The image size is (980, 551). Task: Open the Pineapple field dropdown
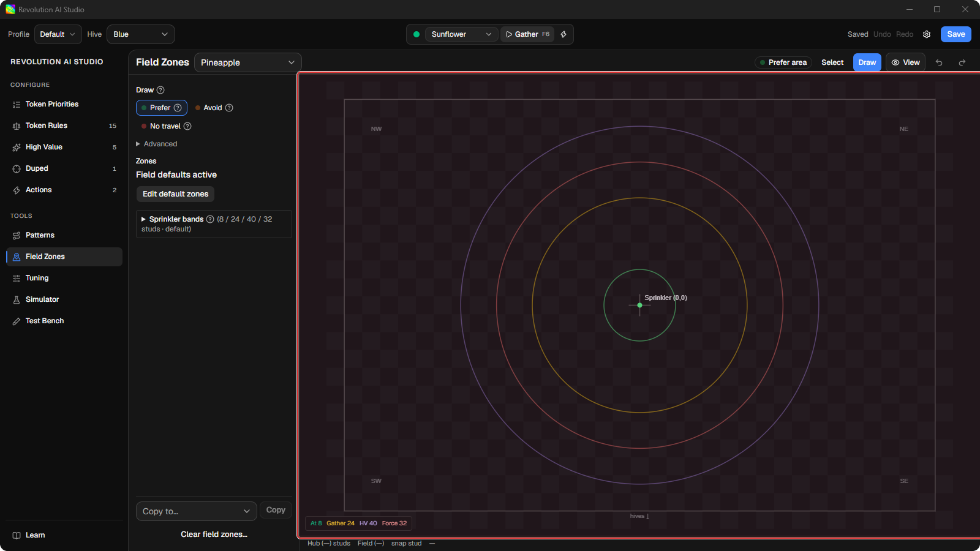point(247,62)
